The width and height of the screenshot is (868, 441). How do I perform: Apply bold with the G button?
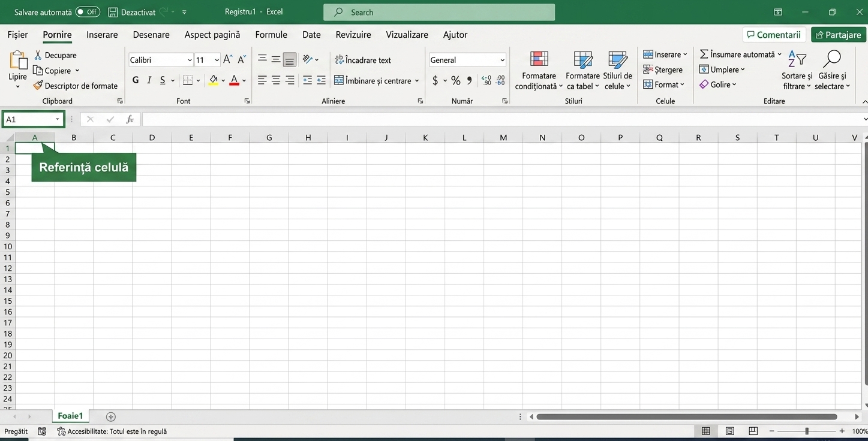click(x=136, y=80)
